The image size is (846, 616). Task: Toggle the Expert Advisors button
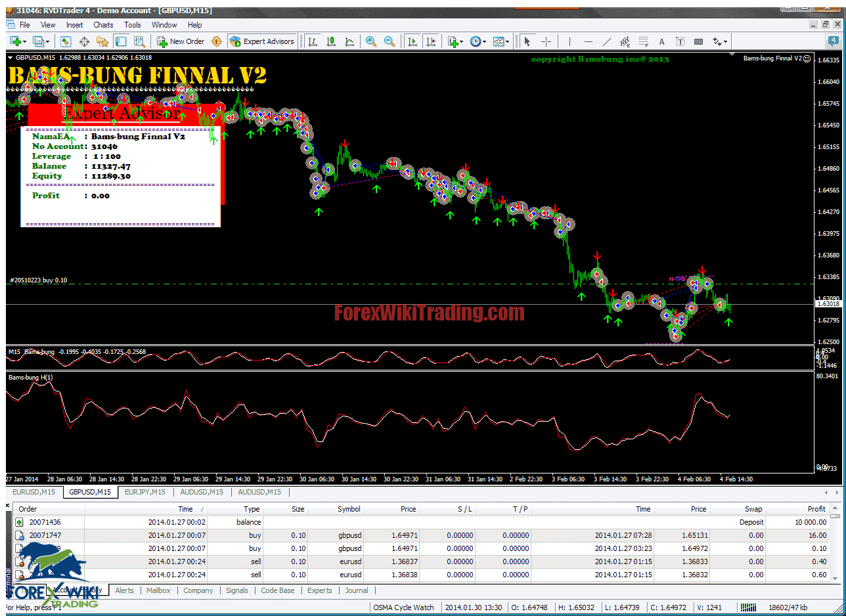262,41
